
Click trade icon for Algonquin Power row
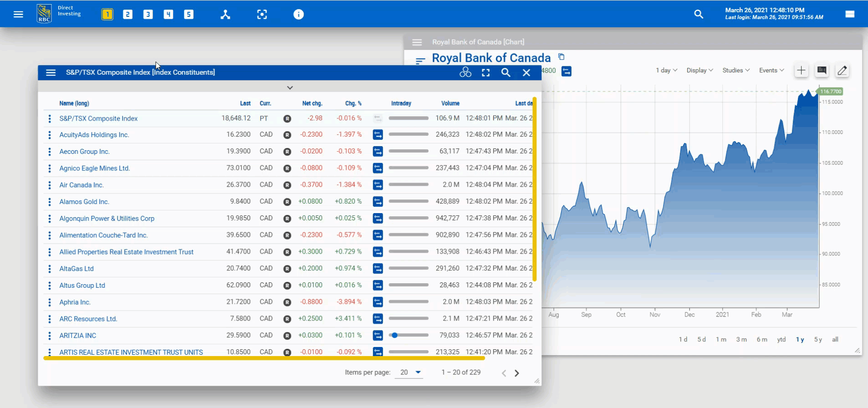click(378, 218)
